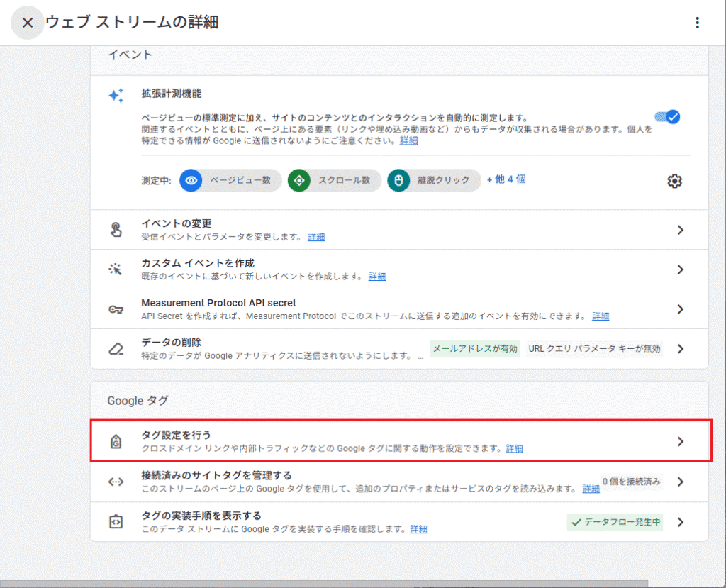Expand the タグの実装手順 row chevron
The image size is (726, 588).
coord(680,521)
